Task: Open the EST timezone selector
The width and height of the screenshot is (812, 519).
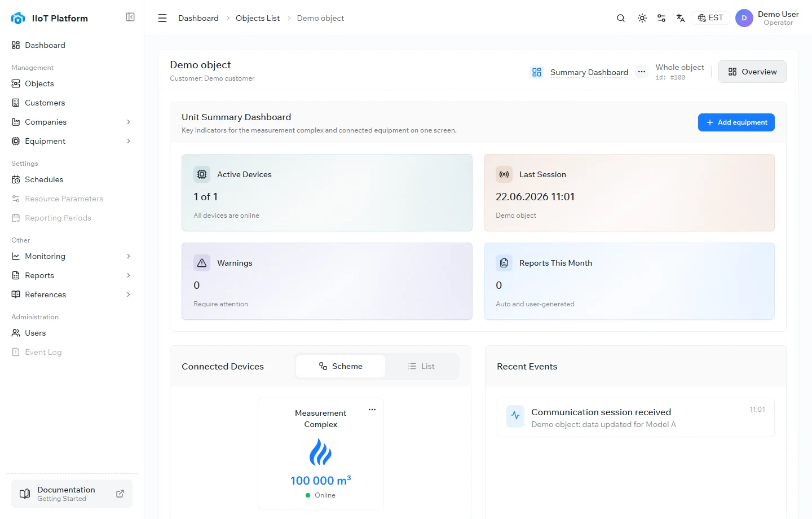Action: 710,18
